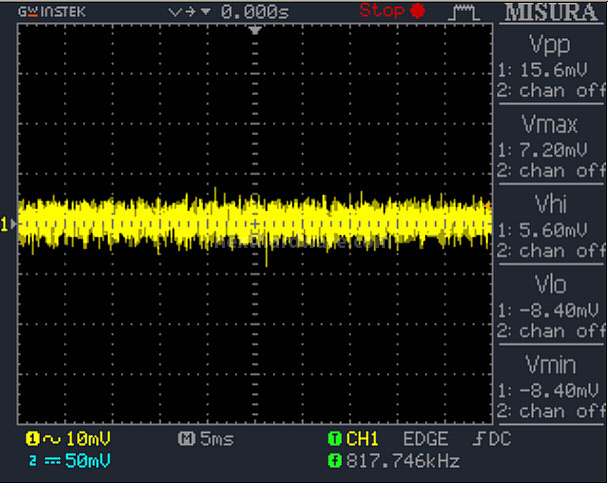Click the red Stop status indicator
Image resolution: width=608 pixels, height=483 pixels.
[392, 10]
